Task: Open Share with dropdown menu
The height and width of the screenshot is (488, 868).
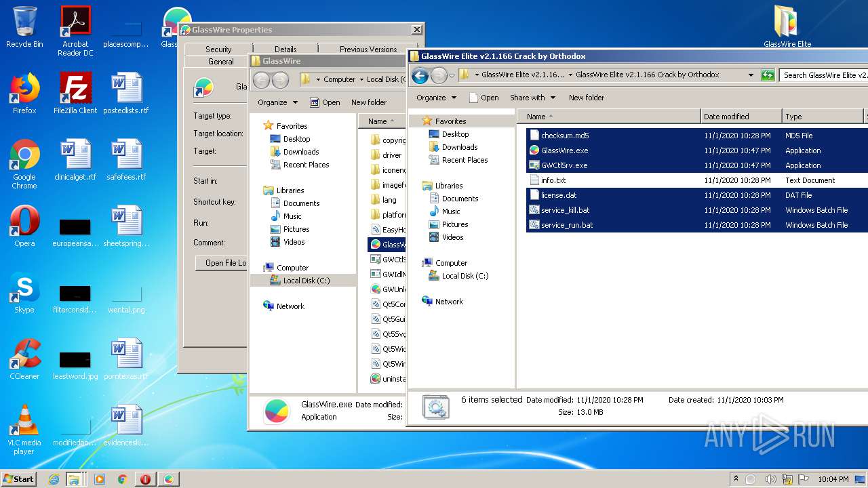Action: click(x=532, y=98)
